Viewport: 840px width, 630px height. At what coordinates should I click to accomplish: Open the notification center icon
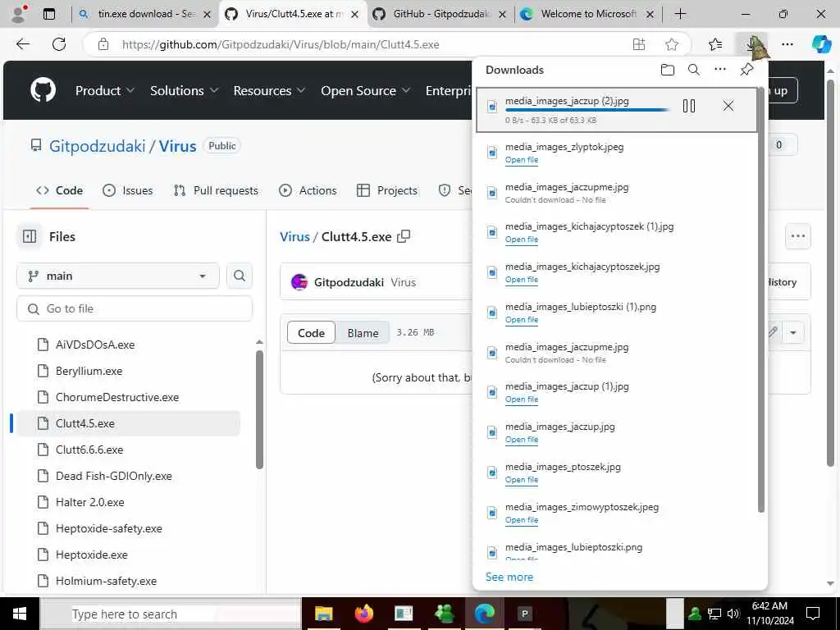click(813, 614)
